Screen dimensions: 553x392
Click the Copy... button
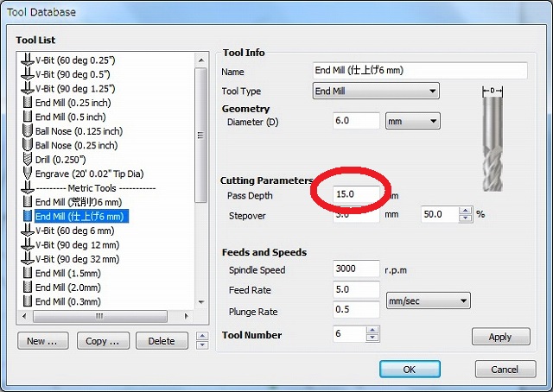coord(102,341)
